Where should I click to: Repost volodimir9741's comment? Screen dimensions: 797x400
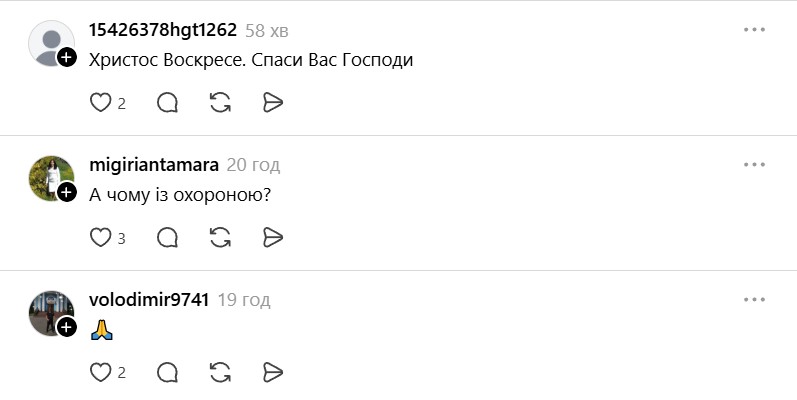221,372
